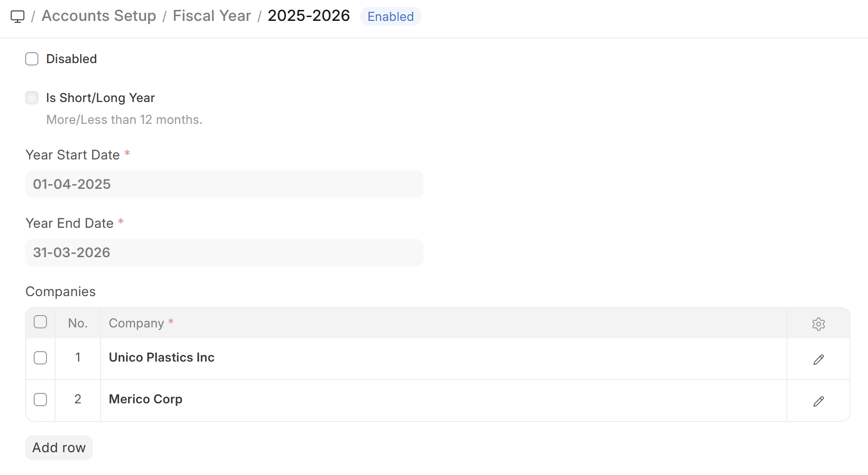Image resolution: width=868 pixels, height=475 pixels.
Task: Click the Enabled status badge
Action: tap(390, 17)
